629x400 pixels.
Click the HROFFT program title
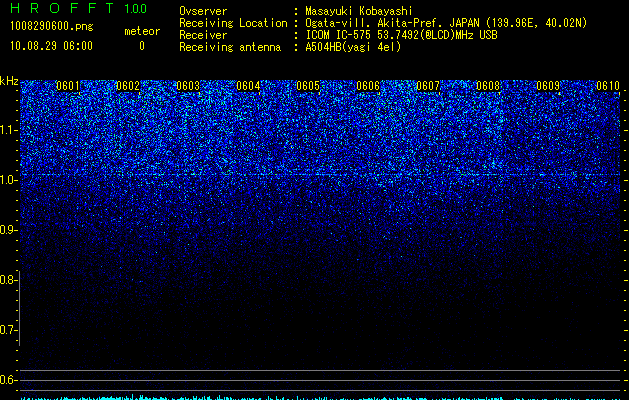62,8
